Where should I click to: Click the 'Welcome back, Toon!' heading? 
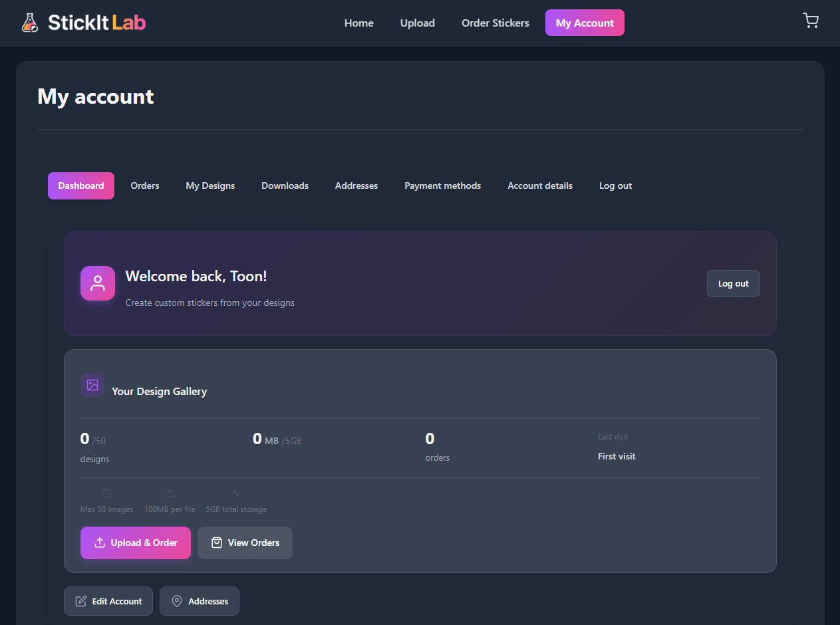coord(196,276)
